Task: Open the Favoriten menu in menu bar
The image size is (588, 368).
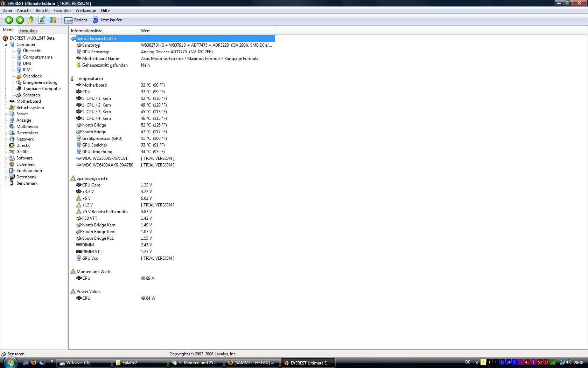Action: click(62, 11)
